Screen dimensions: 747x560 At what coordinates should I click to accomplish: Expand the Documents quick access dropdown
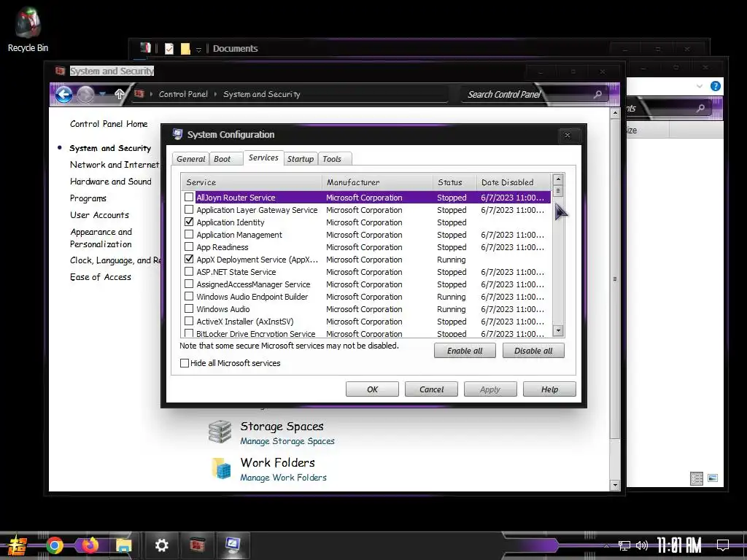[x=198, y=50]
